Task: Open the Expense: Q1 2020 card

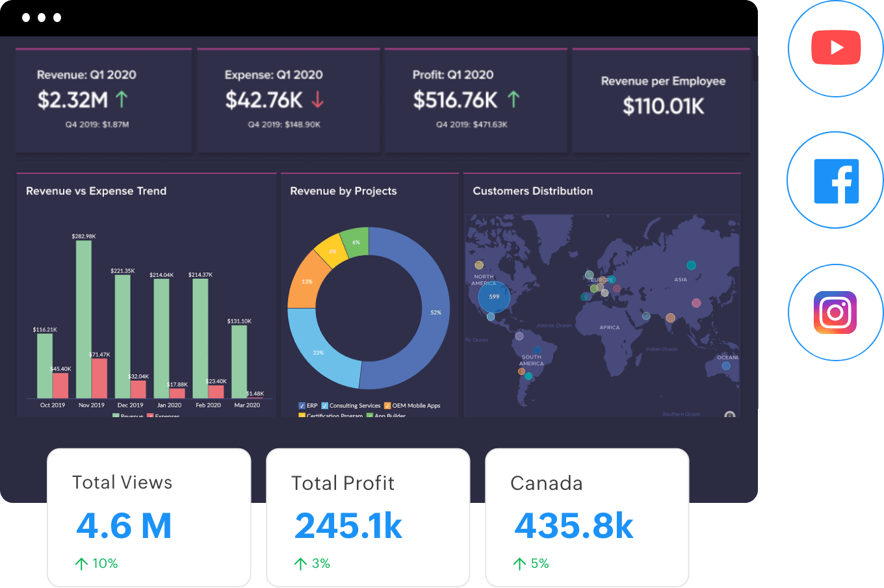Action: 289,101
